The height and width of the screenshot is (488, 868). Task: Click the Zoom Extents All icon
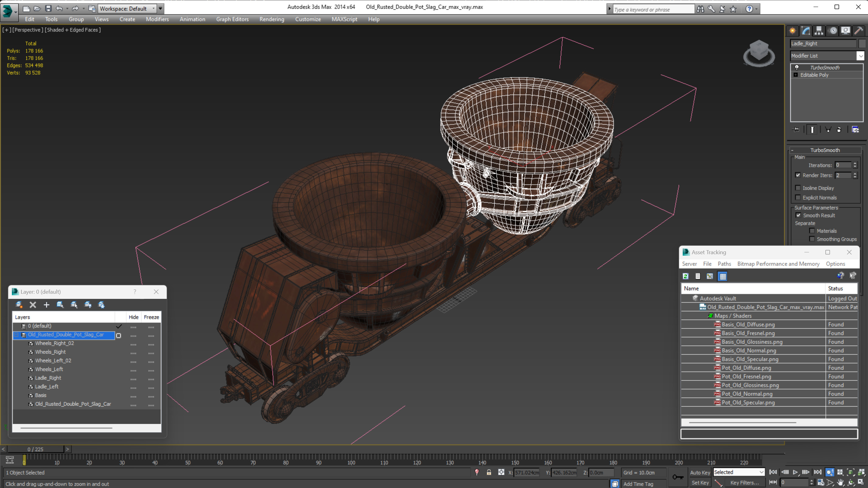point(861,472)
